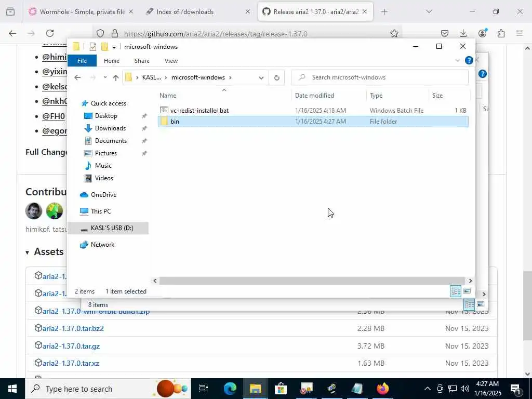
Task: Select the vc-redist-installer.bat file icon
Action: [x=164, y=110]
